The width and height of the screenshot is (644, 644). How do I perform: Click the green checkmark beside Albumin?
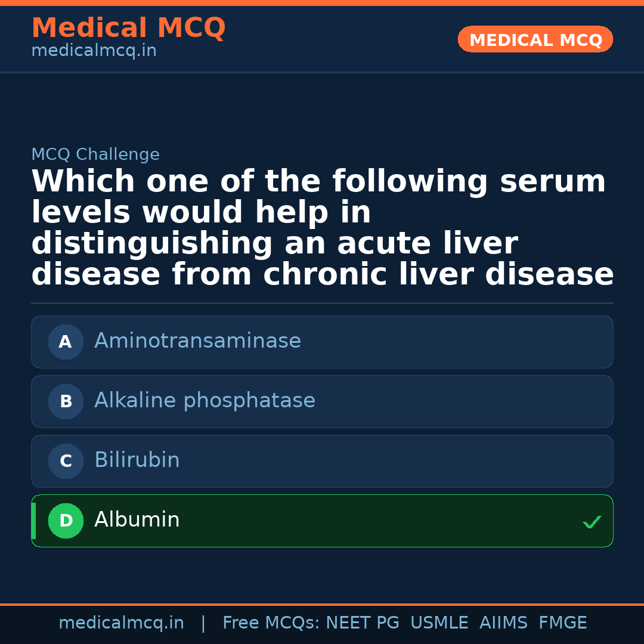coord(592,522)
